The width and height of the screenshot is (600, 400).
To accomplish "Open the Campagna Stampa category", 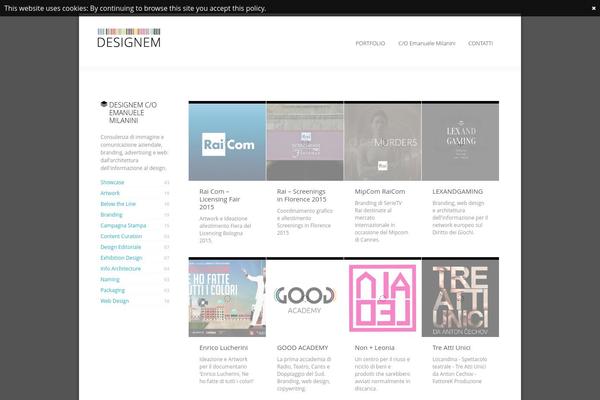I will tap(123, 225).
